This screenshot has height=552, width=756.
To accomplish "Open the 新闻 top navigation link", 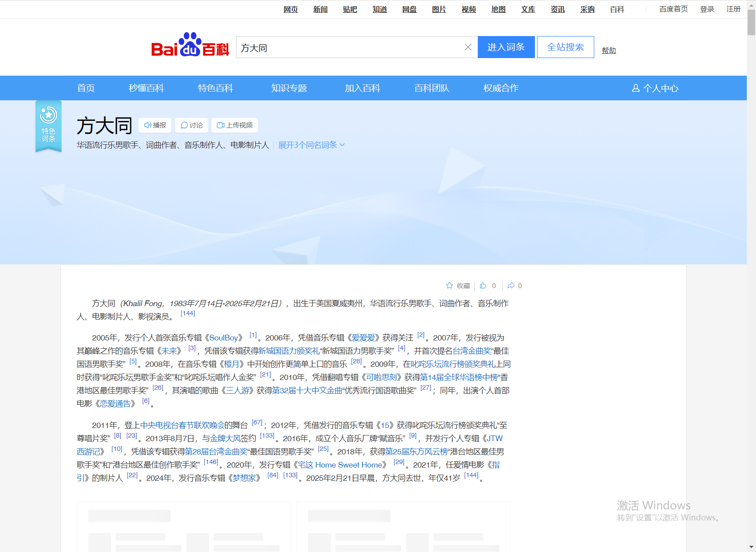I will coord(320,9).
